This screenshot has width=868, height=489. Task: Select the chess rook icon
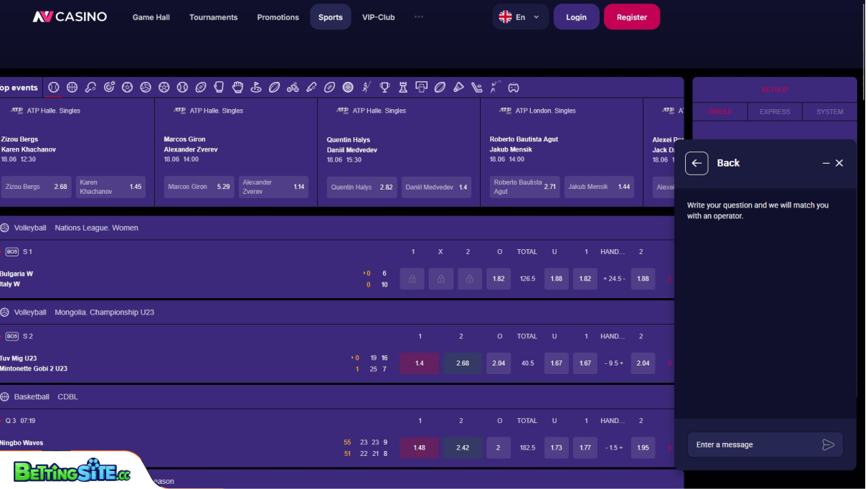(403, 88)
